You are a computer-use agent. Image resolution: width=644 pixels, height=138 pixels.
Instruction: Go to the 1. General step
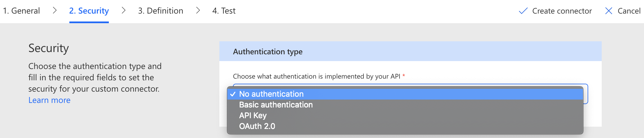pyautogui.click(x=21, y=11)
